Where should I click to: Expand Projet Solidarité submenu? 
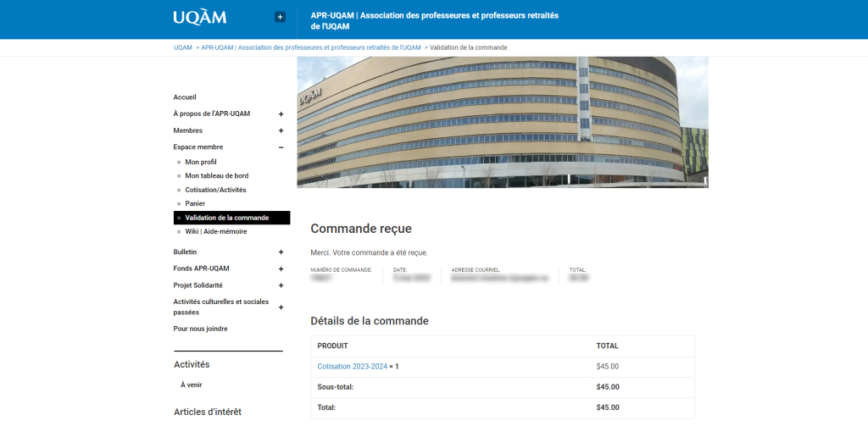click(281, 286)
